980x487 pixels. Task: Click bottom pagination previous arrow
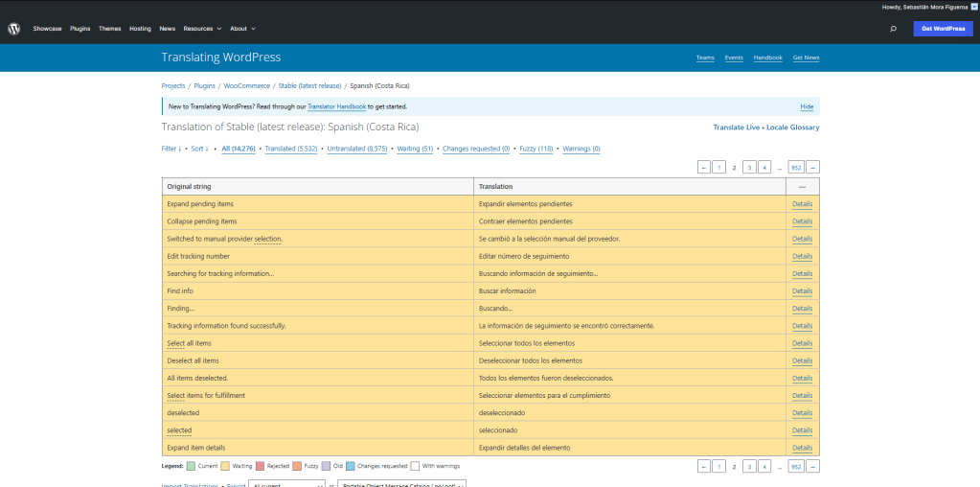coord(704,466)
